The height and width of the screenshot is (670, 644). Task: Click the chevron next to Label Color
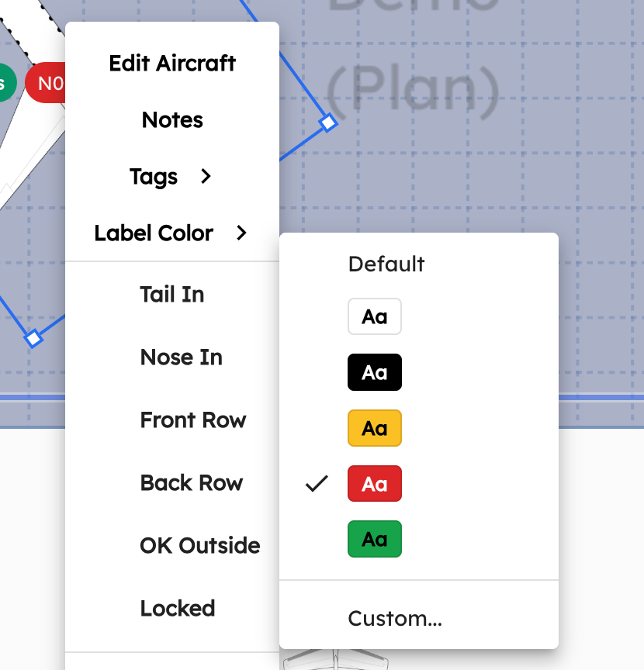tap(241, 233)
